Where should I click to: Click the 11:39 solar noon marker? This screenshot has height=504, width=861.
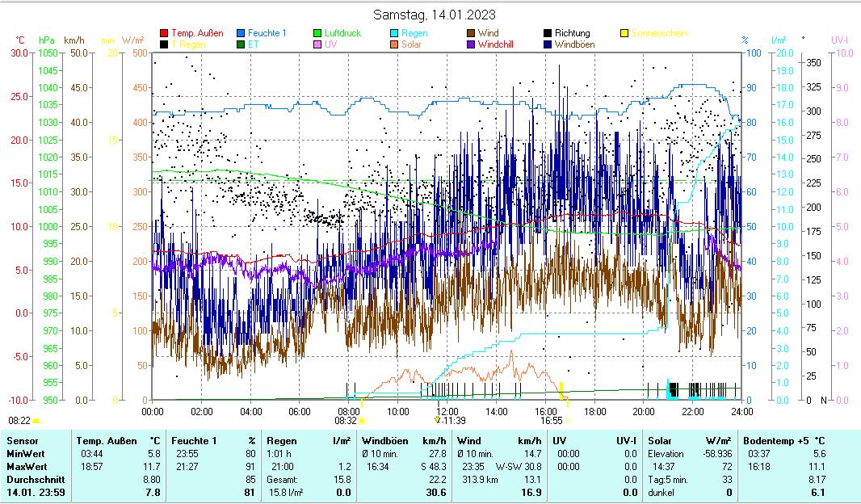(451, 420)
